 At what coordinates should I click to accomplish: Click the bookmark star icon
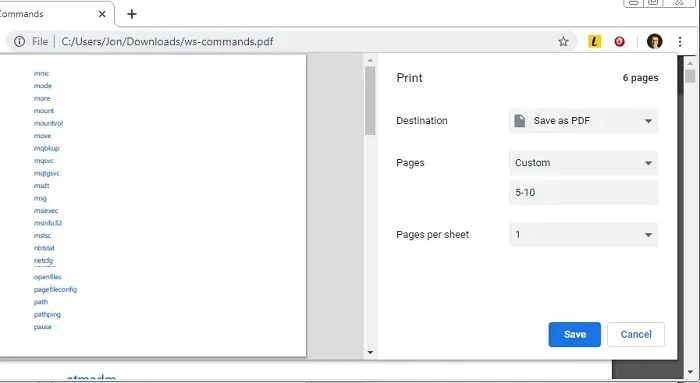563,42
